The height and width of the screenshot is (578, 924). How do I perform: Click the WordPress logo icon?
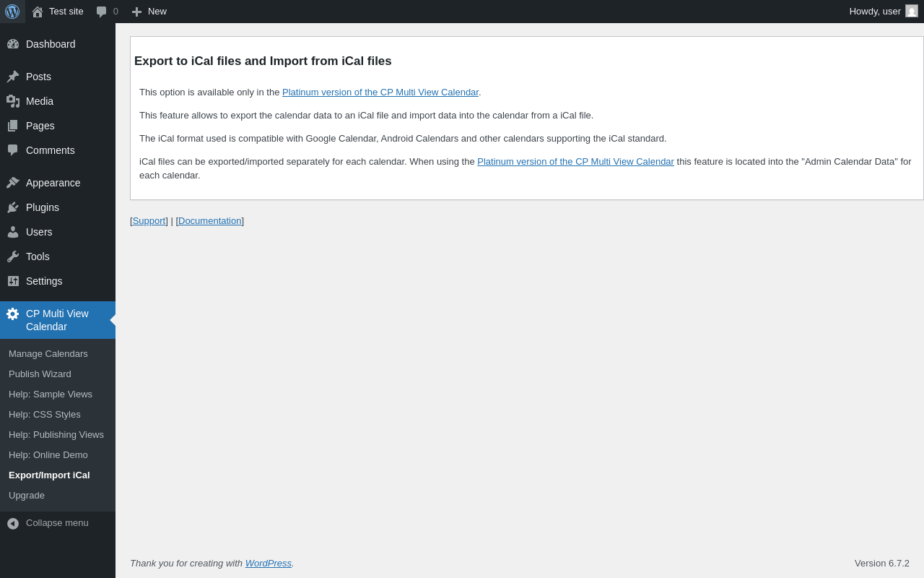click(12, 12)
